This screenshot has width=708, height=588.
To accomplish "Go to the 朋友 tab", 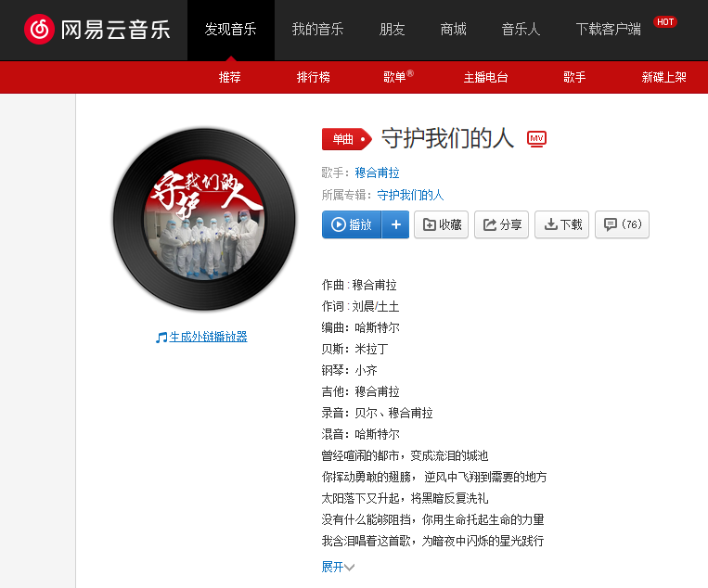I will [392, 30].
